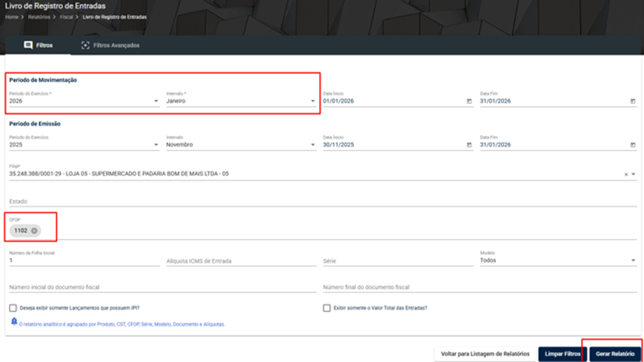Screen dimensions: 644x362
Task: Check Exibir somente o Valor Total das Entradas
Action: [x=327, y=308]
